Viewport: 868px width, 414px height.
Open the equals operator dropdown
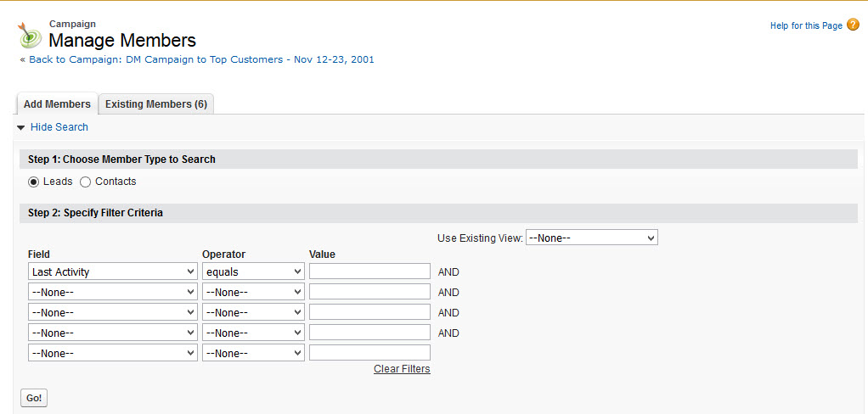pyautogui.click(x=253, y=271)
